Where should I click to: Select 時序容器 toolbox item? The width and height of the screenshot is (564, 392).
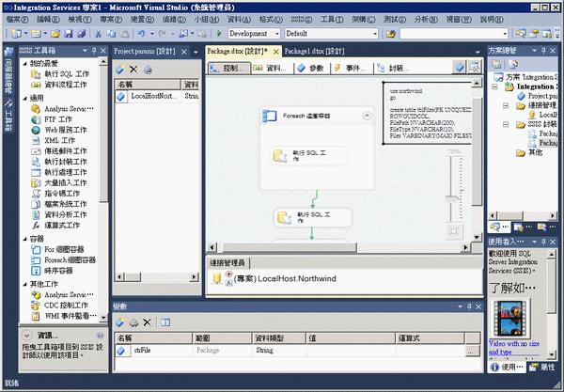[52, 271]
